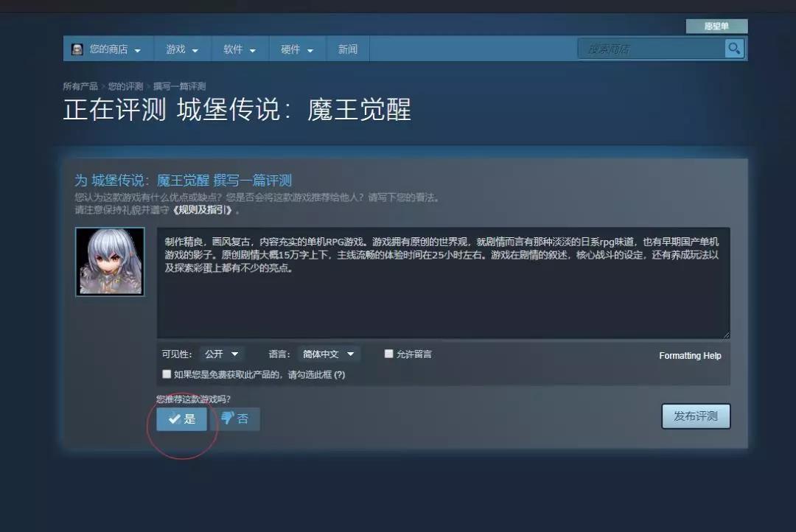Open Formatting Help link

click(690, 355)
